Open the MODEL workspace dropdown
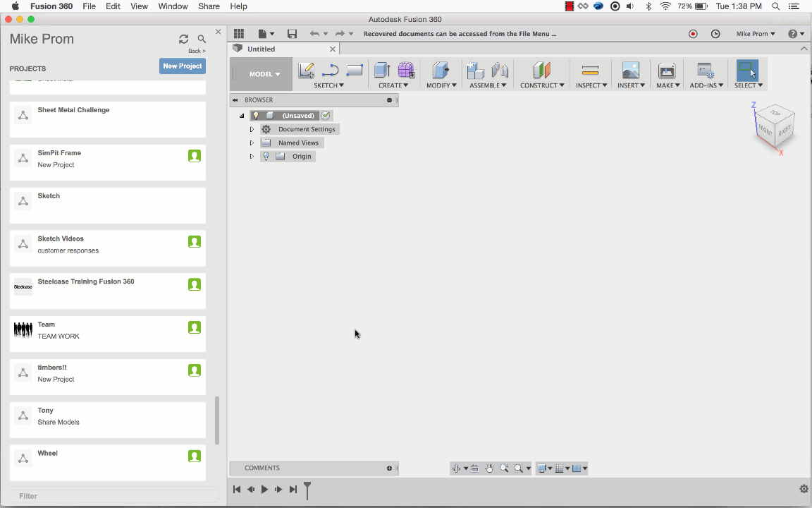812x508 pixels. tap(264, 74)
